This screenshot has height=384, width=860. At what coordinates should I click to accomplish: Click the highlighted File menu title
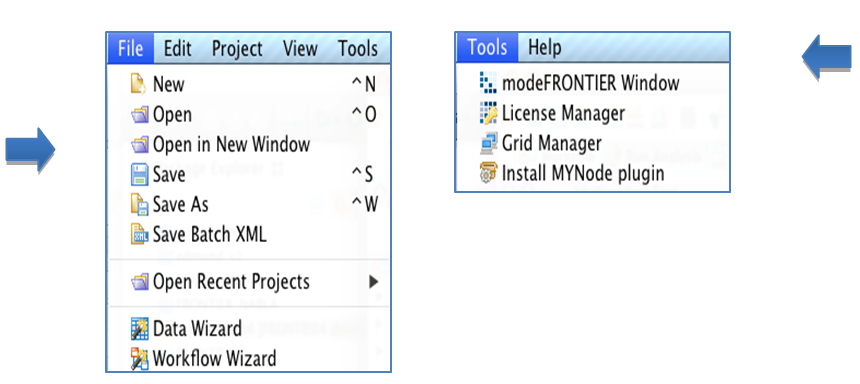(131, 48)
